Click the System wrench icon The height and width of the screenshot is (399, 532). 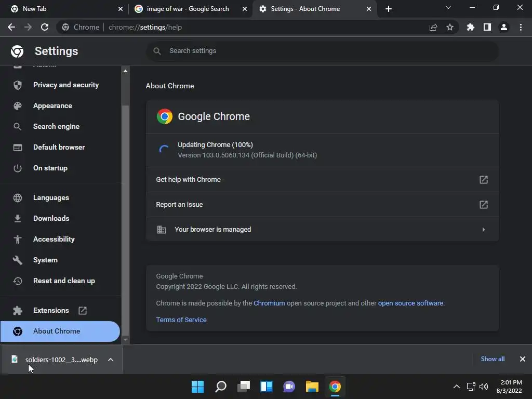pos(18,260)
